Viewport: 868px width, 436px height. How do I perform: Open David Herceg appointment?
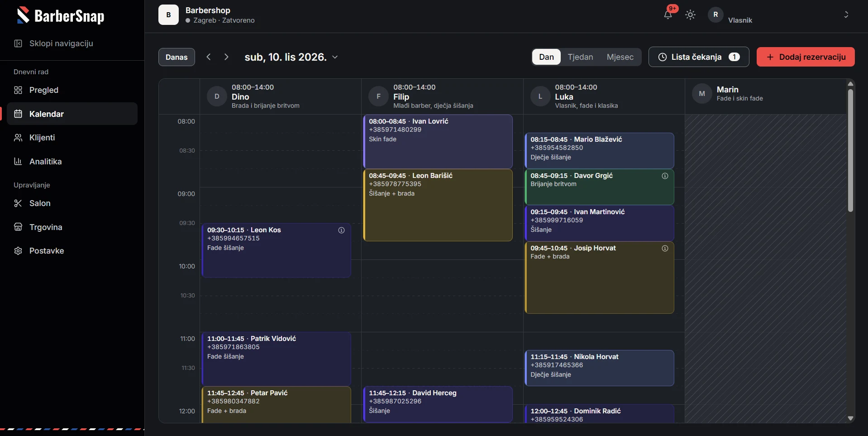(438, 404)
